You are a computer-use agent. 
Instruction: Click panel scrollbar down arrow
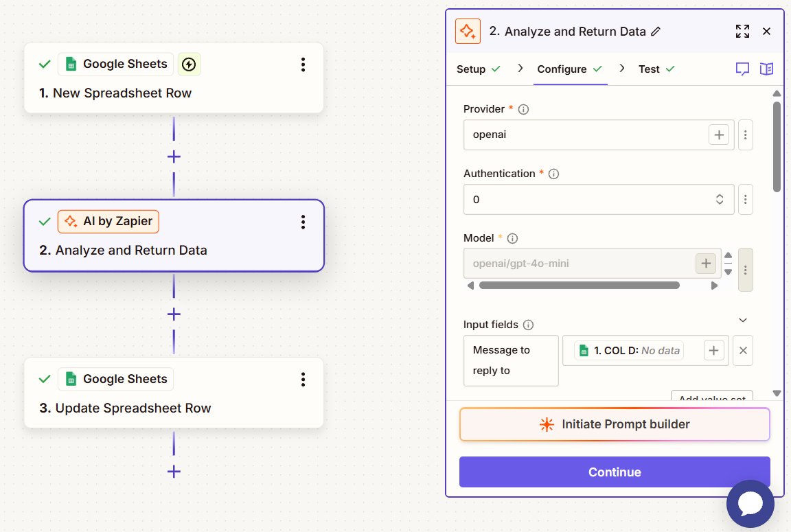pyautogui.click(x=777, y=393)
